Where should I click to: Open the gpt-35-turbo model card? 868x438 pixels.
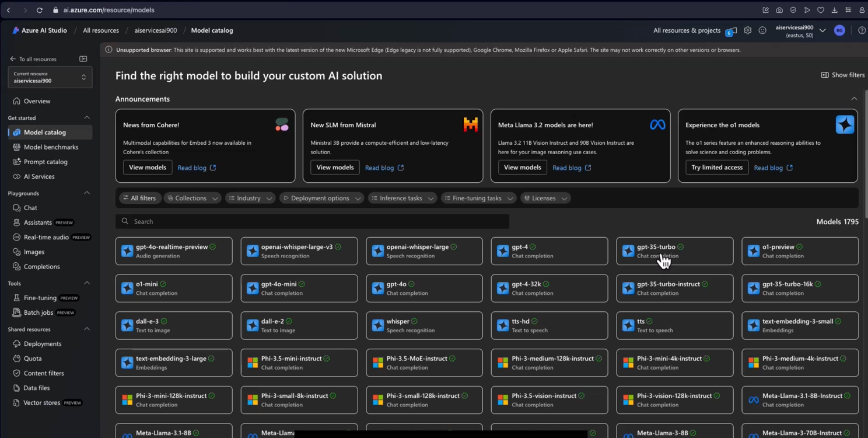click(x=675, y=251)
